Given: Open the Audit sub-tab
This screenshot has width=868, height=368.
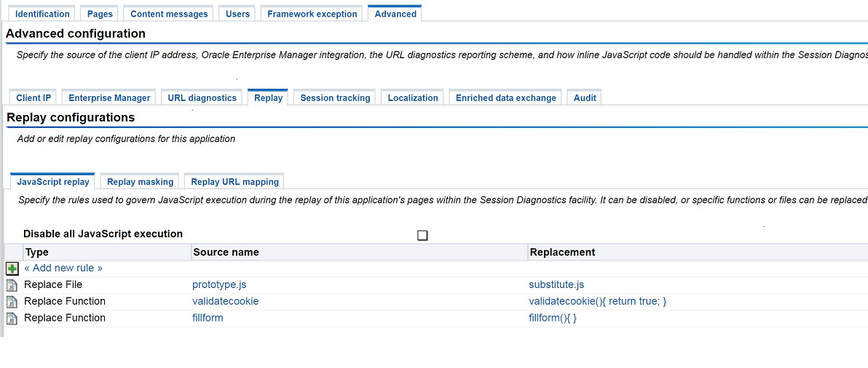Looking at the screenshot, I should (x=585, y=97).
